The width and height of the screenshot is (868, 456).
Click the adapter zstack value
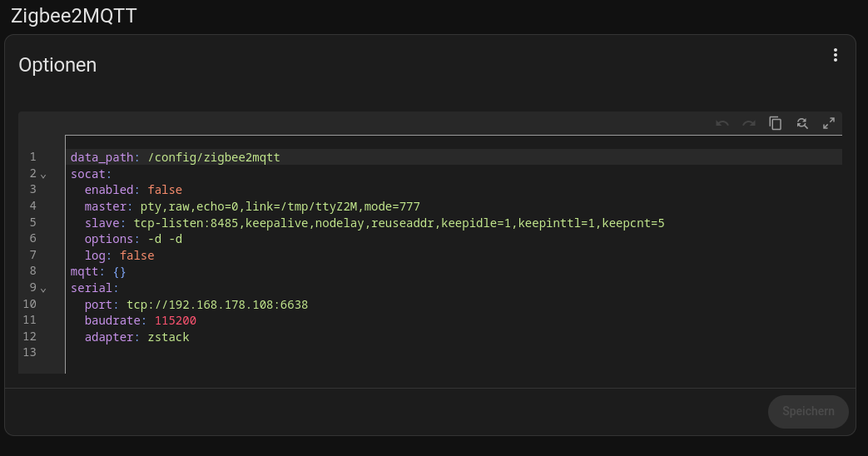point(168,337)
